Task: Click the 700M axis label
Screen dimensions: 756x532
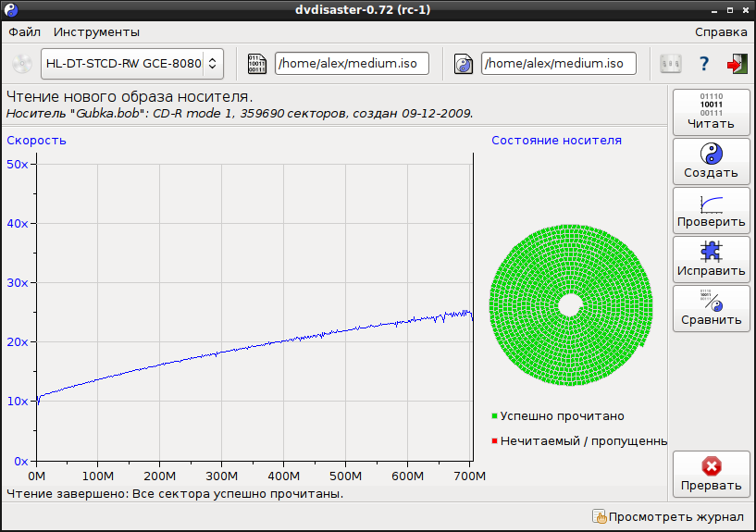Action: click(x=469, y=476)
